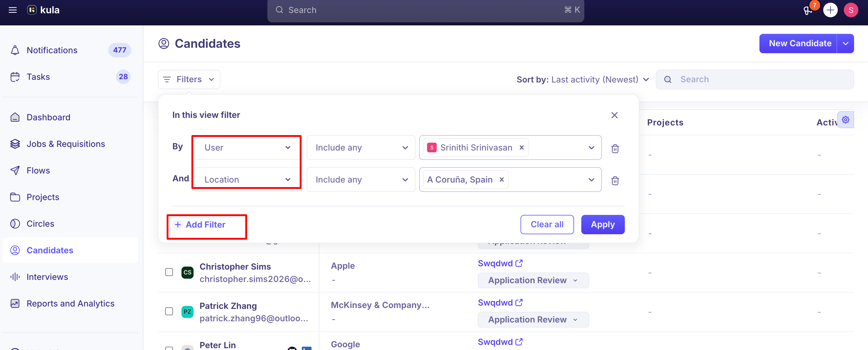This screenshot has height=350, width=868.
Task: Open Christopher Sims candidate profile
Action: coord(235,267)
